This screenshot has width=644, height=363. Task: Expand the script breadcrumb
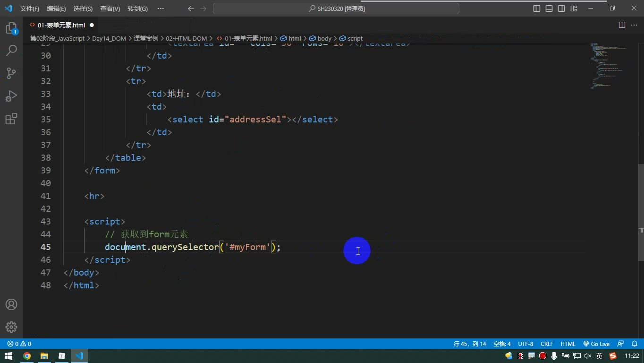pyautogui.click(x=351, y=39)
